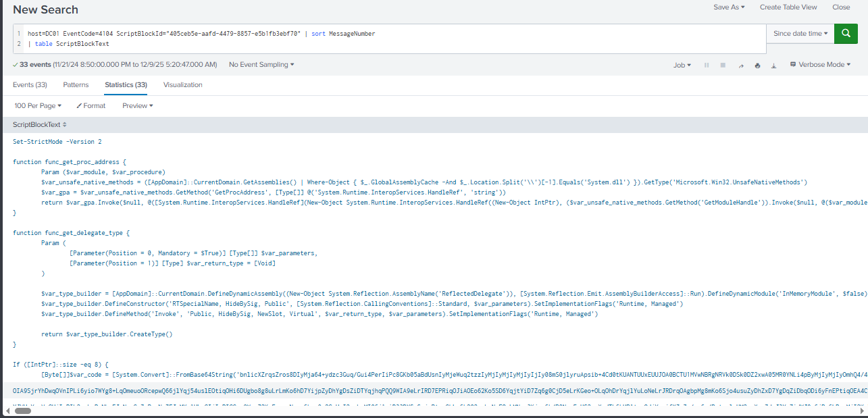868x418 pixels.
Task: Export results with the download icon
Action: [x=773, y=66]
